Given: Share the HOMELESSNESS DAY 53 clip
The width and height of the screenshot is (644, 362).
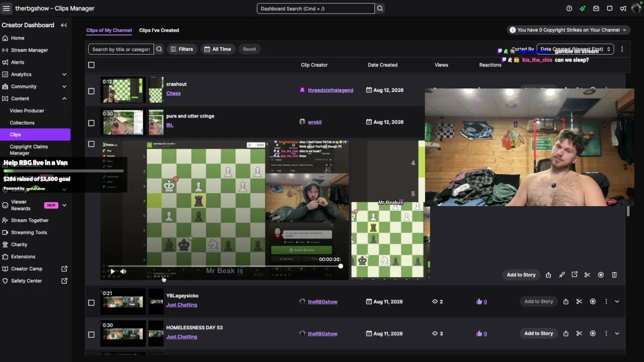Looking at the screenshot, I should 566,333.
